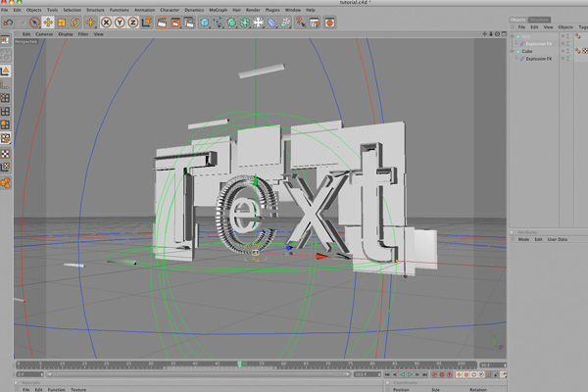This screenshot has height=392, width=588.
Task: Click Record keyframe red button
Action: 434,374
